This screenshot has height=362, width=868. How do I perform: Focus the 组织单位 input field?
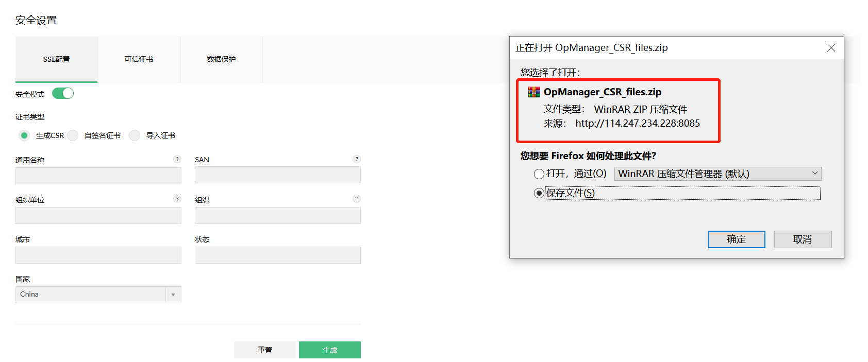tap(98, 215)
